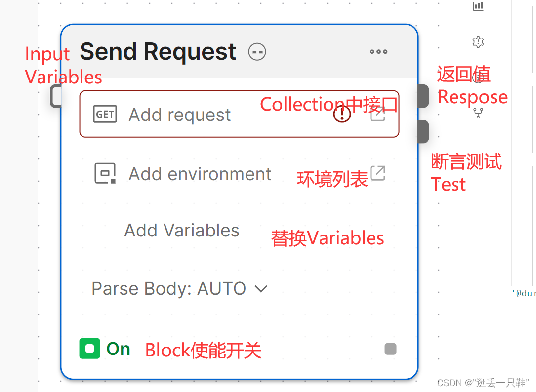Open the request in editor via external link icon
This screenshot has width=536, height=392.
pos(378,114)
